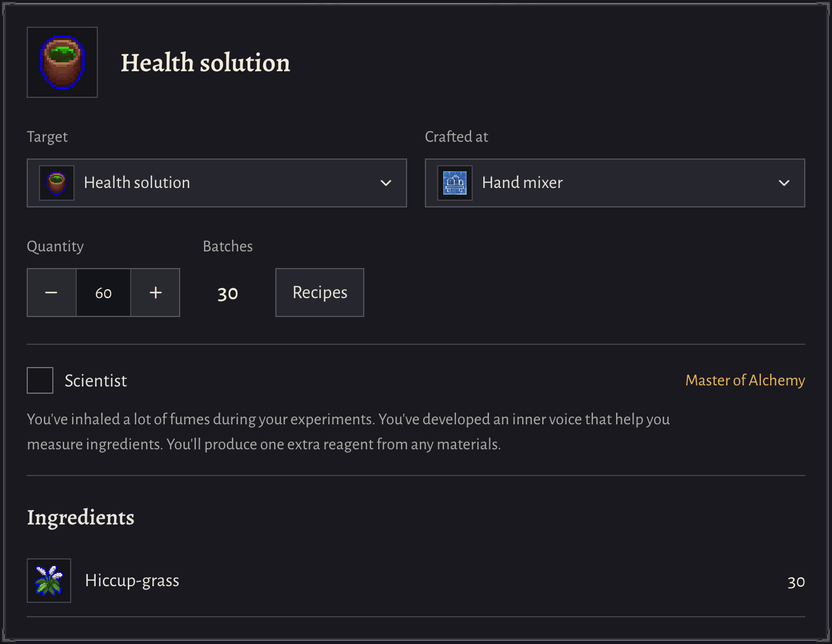Screen dimensions: 832x644
Task: Click the Scientist perk description paragraph
Action: tap(349, 432)
